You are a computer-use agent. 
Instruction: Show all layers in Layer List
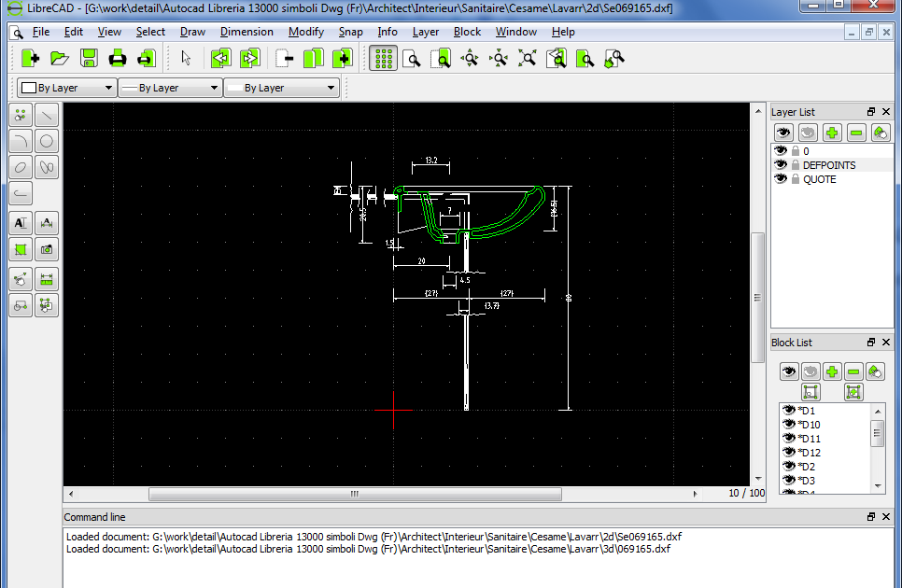click(x=783, y=133)
